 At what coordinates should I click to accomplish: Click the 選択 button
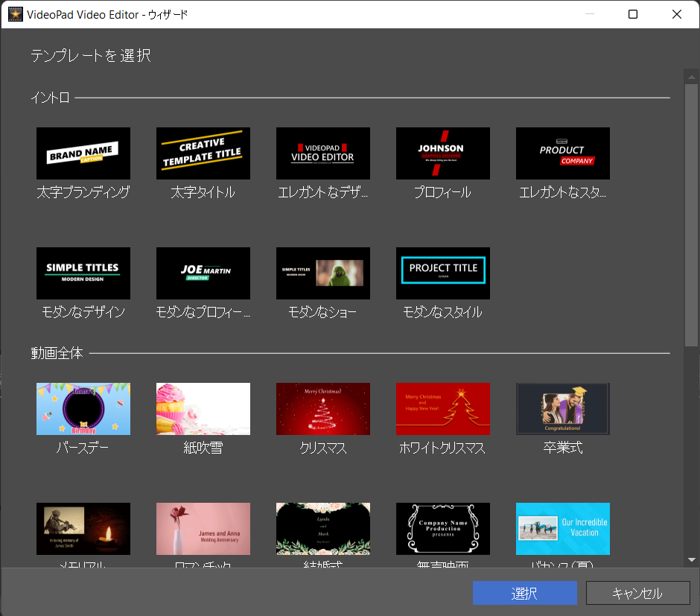pos(525,593)
